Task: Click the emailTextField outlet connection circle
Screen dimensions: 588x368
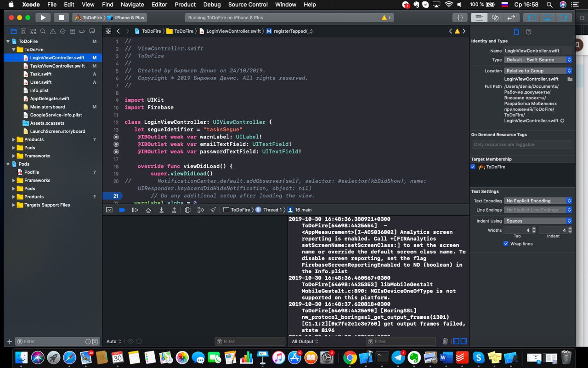Action: point(116,144)
